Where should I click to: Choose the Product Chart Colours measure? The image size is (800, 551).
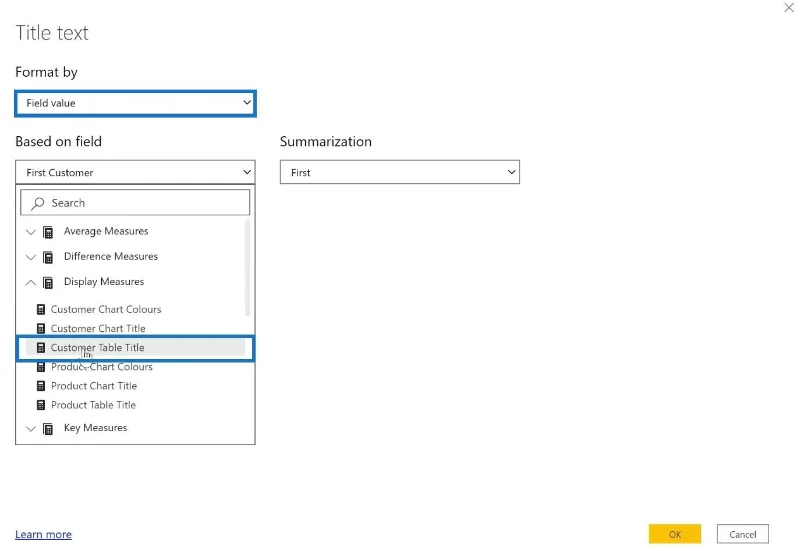point(102,367)
